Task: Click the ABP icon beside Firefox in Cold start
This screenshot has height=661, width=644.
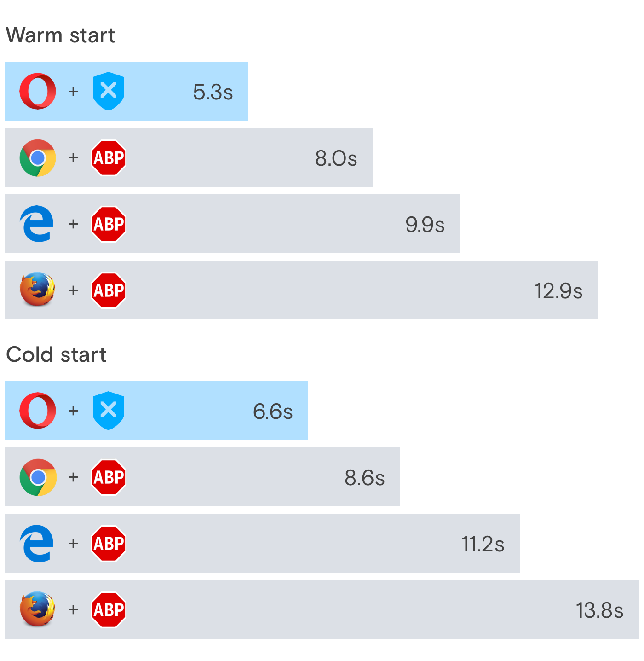Action: point(109,610)
